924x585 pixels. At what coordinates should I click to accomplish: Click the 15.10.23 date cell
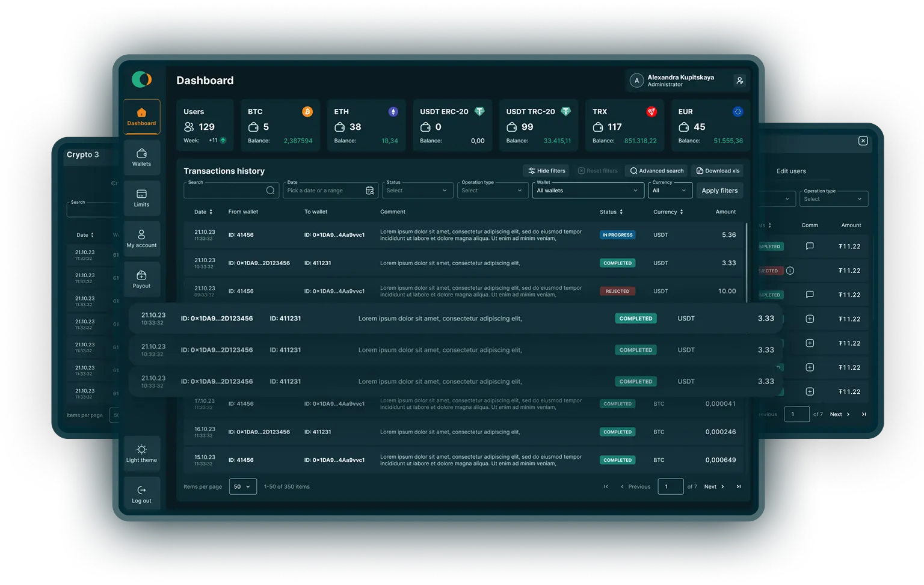pos(205,460)
